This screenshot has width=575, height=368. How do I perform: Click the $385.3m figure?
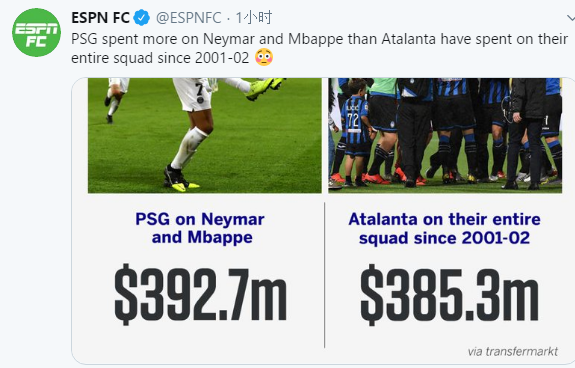pyautogui.click(x=449, y=295)
